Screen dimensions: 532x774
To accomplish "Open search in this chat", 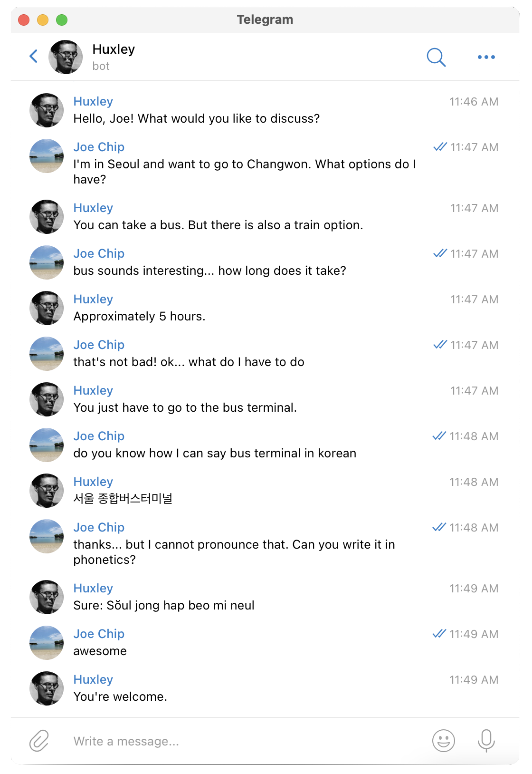I will (436, 57).
